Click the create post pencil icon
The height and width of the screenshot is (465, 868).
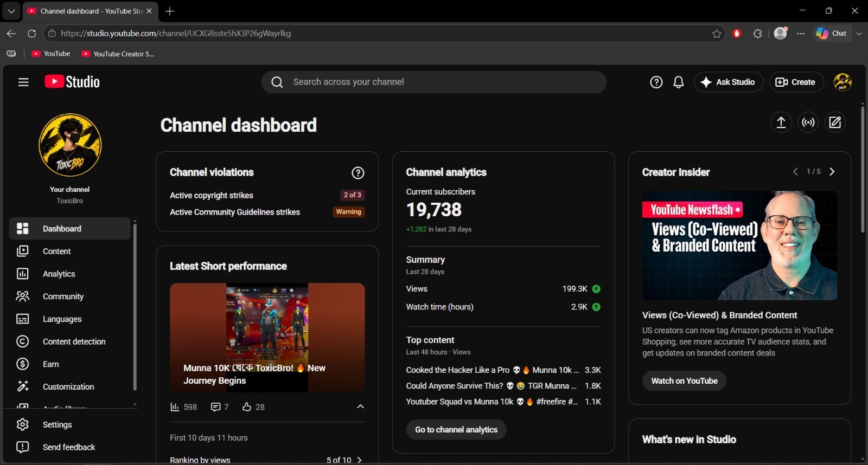[x=835, y=122]
